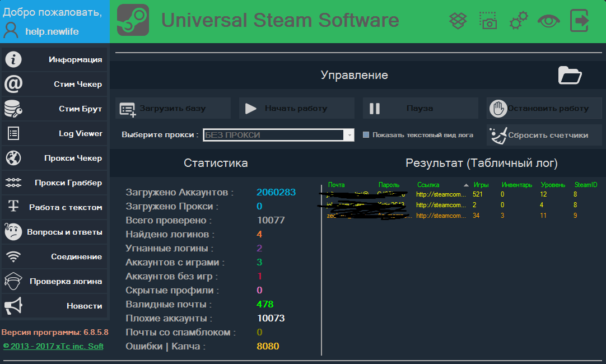Click the chain icon for Прокси Граббер
The image size is (606, 364).
tap(13, 183)
